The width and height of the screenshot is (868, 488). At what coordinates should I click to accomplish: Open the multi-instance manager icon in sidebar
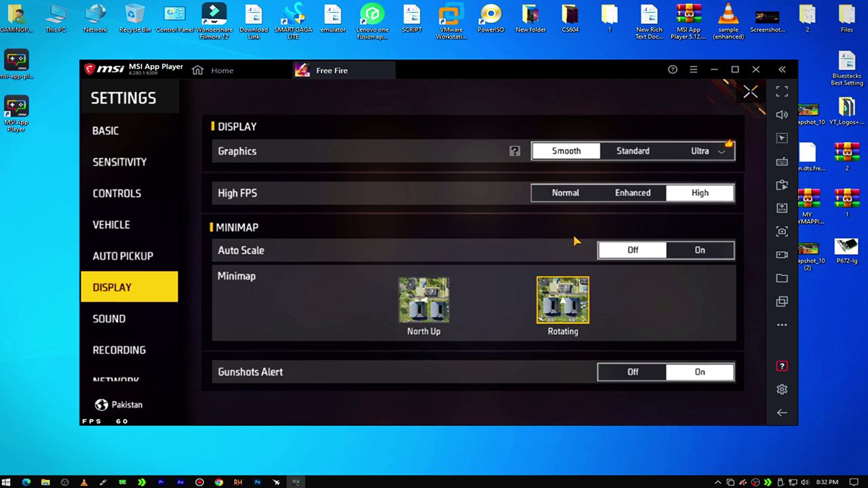782,302
